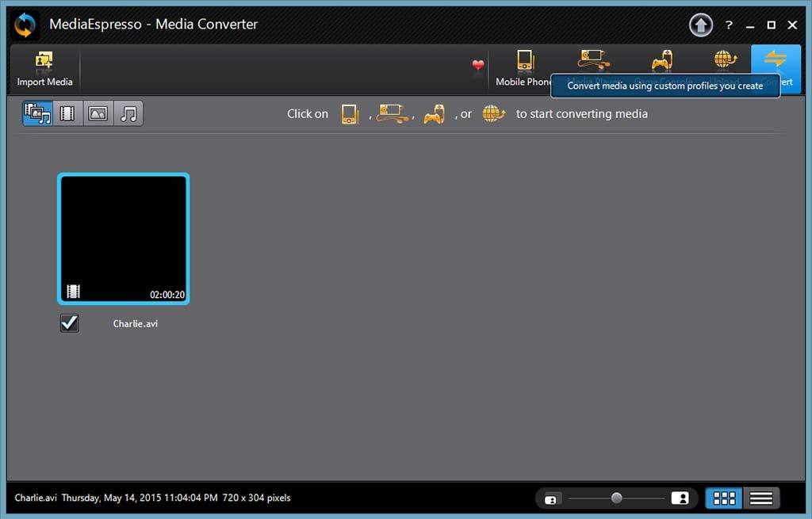Click the Charlie.avi file name label

135,323
